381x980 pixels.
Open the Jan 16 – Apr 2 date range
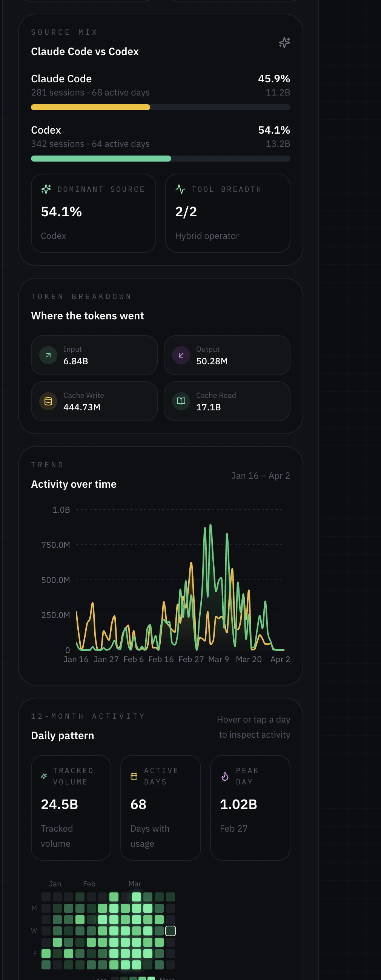[261, 476]
